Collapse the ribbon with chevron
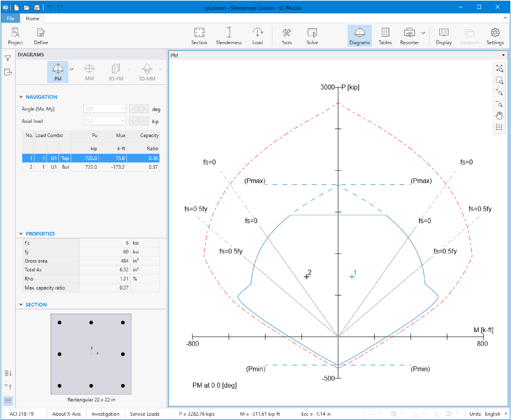Viewport: 511px width, 420px height. (505, 18)
